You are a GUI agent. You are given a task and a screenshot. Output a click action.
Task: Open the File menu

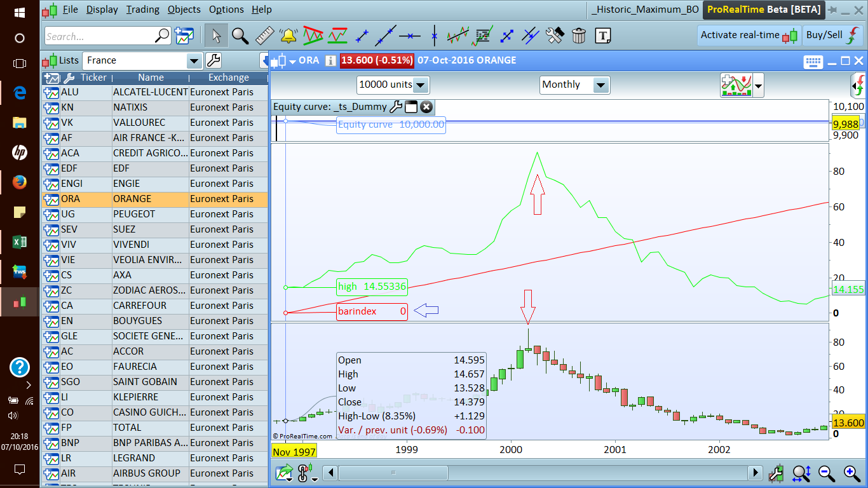70,10
